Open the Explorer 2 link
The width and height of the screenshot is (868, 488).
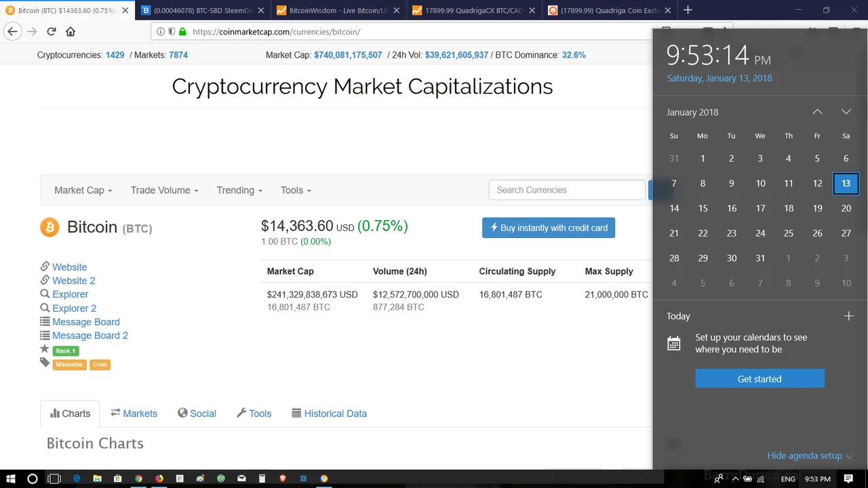coord(74,308)
